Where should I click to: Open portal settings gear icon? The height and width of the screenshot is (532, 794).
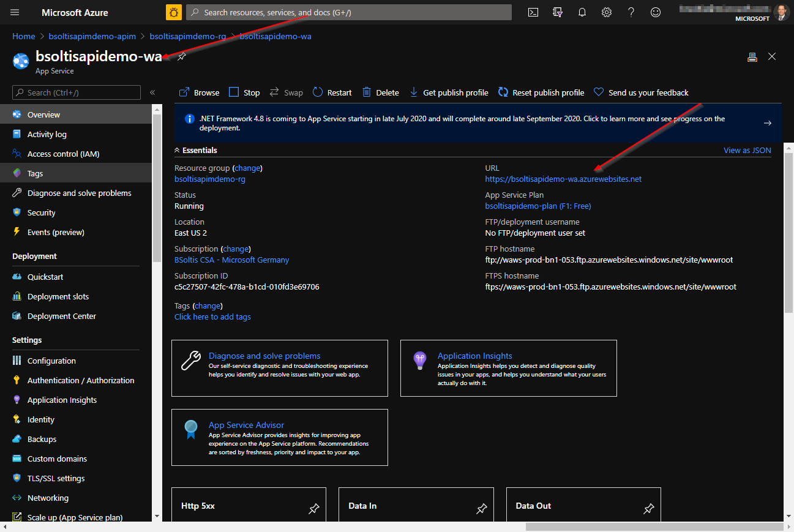click(607, 12)
